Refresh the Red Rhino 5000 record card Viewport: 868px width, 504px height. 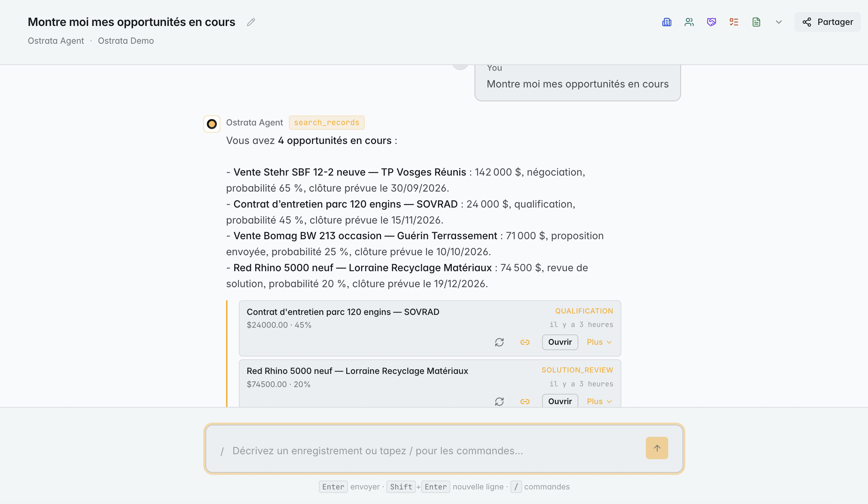pos(499,402)
